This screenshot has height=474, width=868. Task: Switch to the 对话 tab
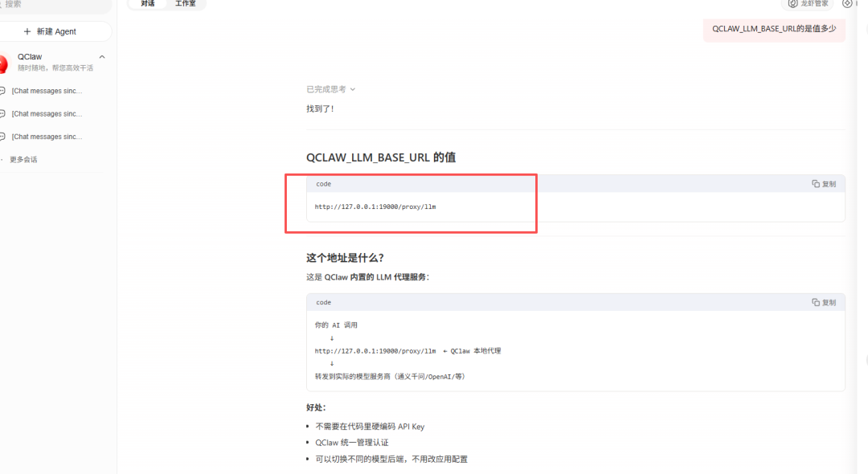click(147, 3)
